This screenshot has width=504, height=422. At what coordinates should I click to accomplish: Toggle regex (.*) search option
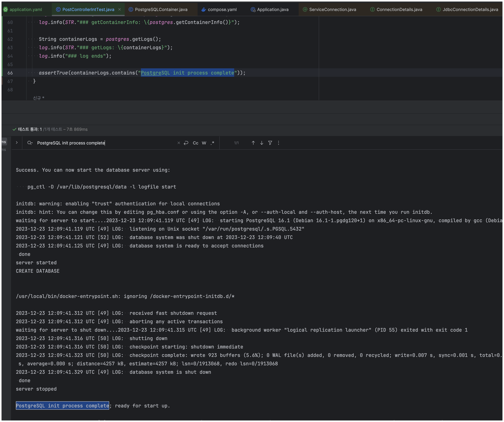(x=212, y=143)
